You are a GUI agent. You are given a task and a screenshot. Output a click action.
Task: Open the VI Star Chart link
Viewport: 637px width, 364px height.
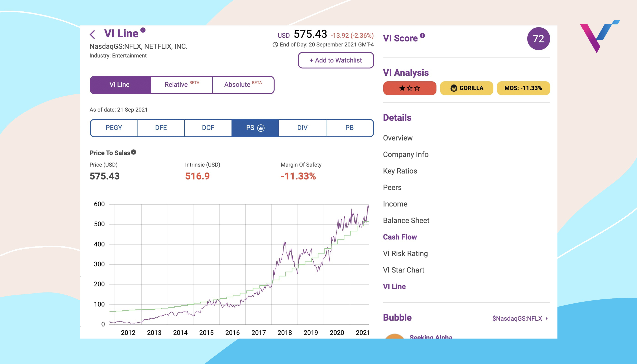click(x=403, y=270)
